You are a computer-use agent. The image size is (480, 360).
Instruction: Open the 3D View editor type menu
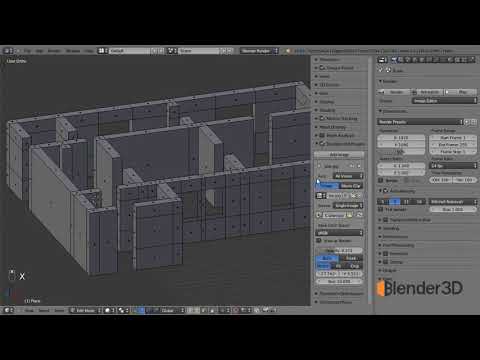[x=8, y=310]
